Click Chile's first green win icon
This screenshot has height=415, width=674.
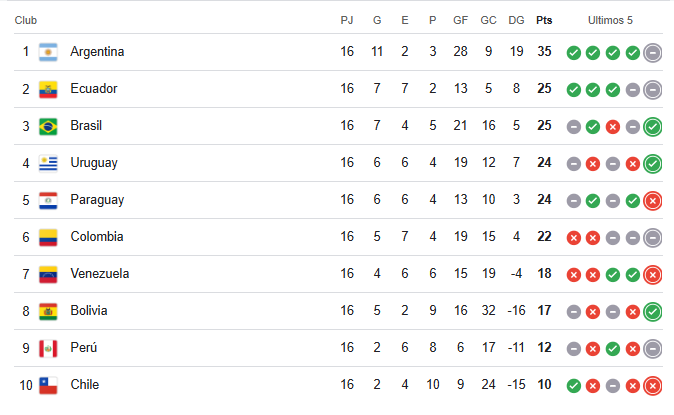(x=573, y=386)
